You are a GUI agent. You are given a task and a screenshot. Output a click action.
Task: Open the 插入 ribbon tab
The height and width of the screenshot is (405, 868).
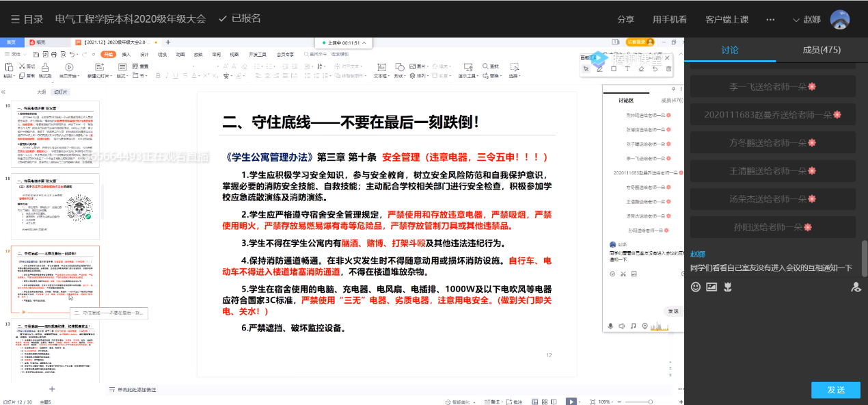coord(126,54)
